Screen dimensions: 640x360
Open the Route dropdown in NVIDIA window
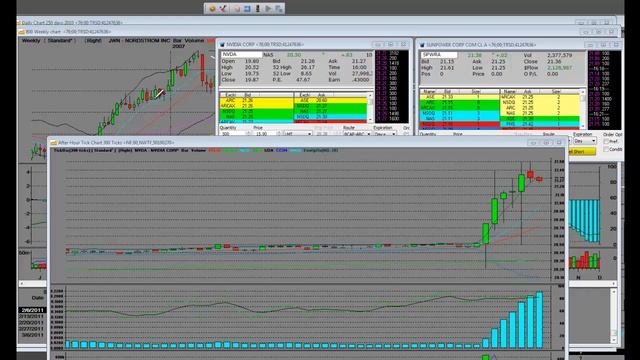pos(356,134)
